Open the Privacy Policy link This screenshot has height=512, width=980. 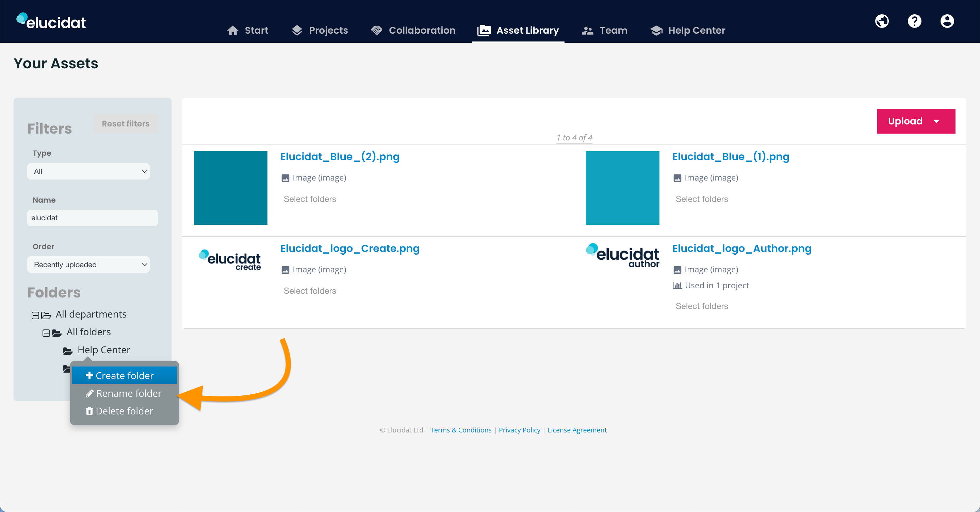click(519, 430)
